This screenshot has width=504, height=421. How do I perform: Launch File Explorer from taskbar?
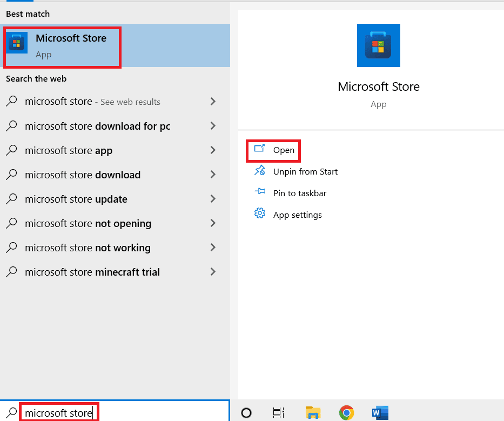tap(313, 413)
